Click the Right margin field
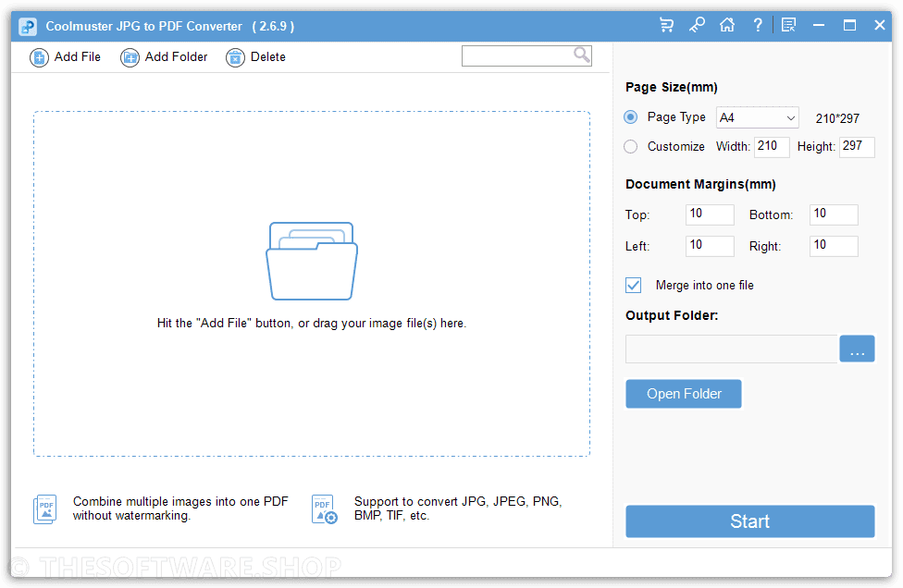 coord(834,246)
